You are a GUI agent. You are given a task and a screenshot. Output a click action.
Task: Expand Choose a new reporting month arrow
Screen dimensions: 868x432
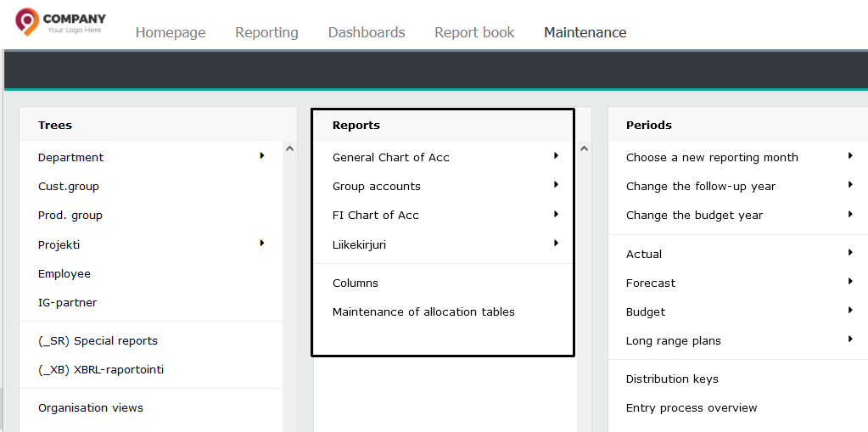pyautogui.click(x=849, y=156)
